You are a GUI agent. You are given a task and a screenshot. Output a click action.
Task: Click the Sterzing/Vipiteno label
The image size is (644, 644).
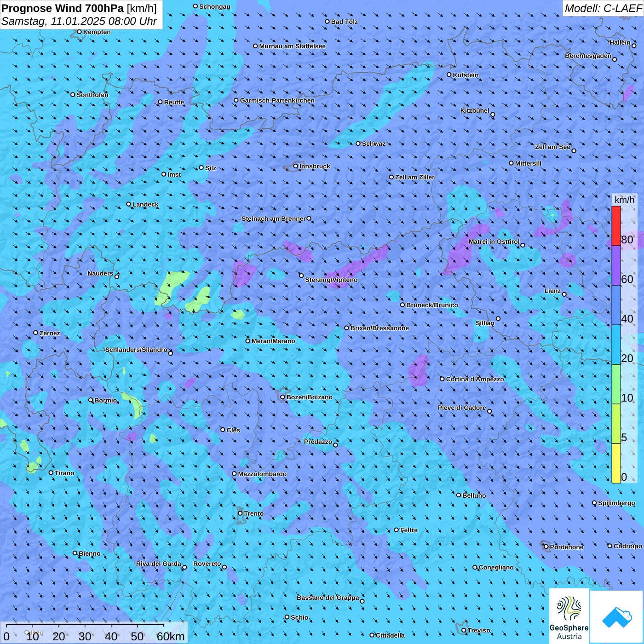331,280
